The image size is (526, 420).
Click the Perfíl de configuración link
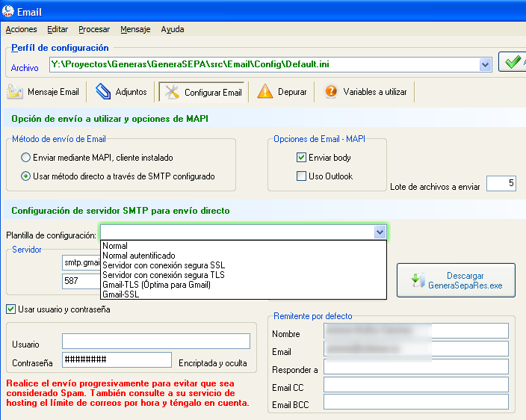pos(60,48)
